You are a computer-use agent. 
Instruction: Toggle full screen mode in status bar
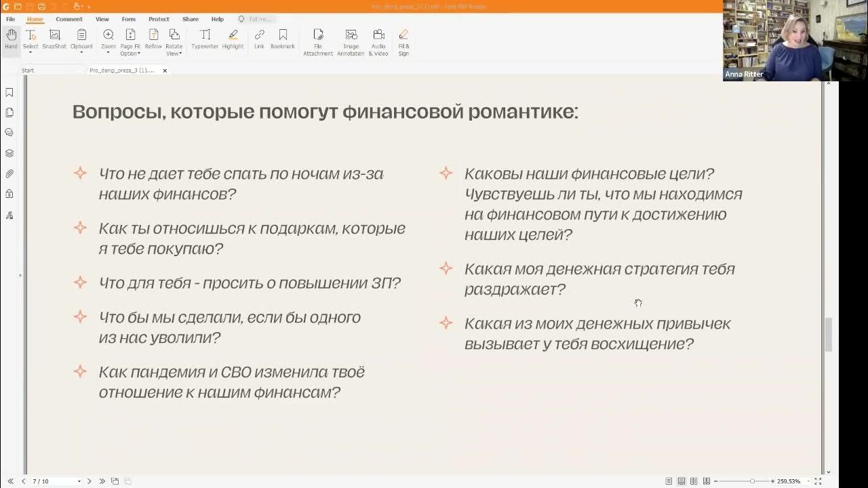(x=818, y=481)
